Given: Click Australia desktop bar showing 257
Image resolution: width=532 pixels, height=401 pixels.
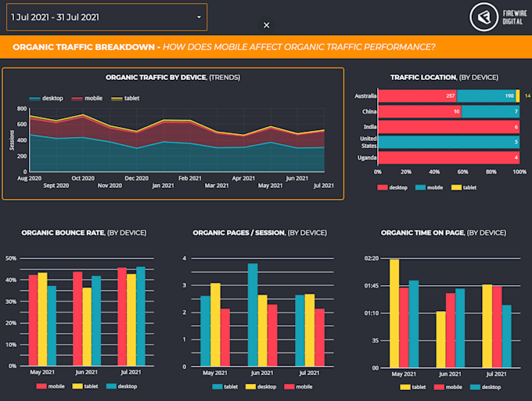Looking at the screenshot, I should (417, 96).
